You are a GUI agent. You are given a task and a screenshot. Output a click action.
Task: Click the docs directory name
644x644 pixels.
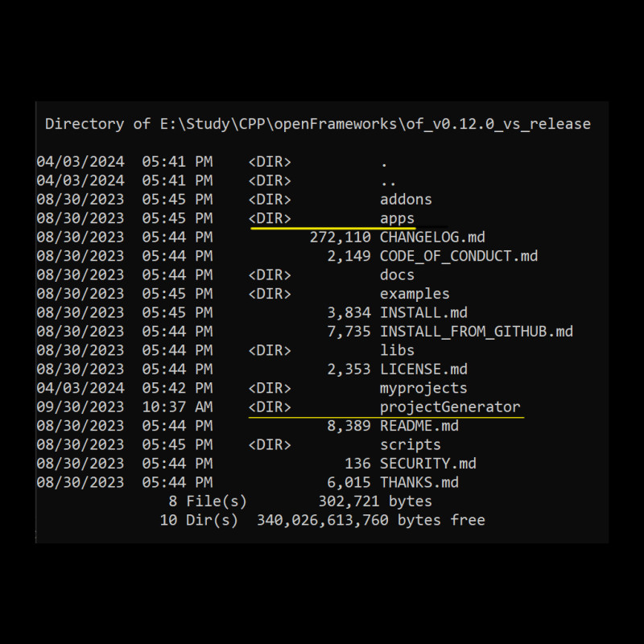(x=397, y=275)
